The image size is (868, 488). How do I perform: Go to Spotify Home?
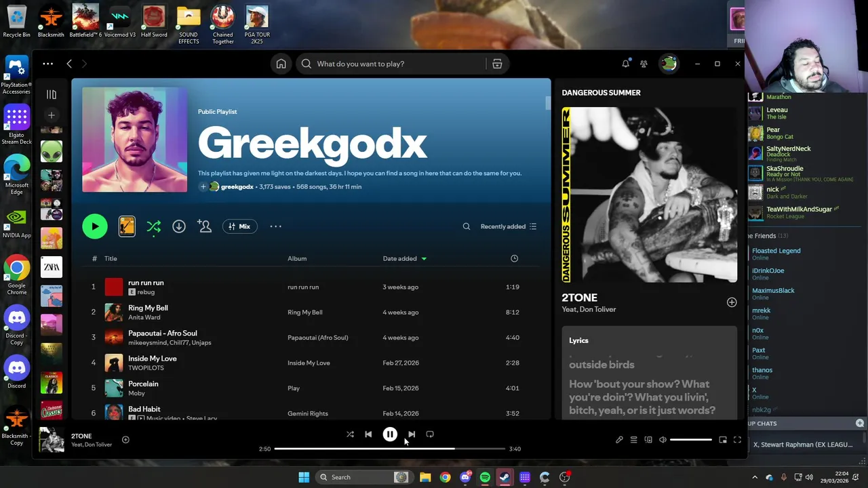coord(281,64)
